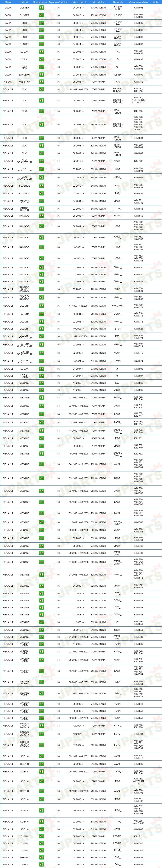Image resolution: width=162 pixels, height=868 pixels.
Task: Click fuel icon in GRAND SCENIC JZ0/1_ row
Action: click(41, 209)
